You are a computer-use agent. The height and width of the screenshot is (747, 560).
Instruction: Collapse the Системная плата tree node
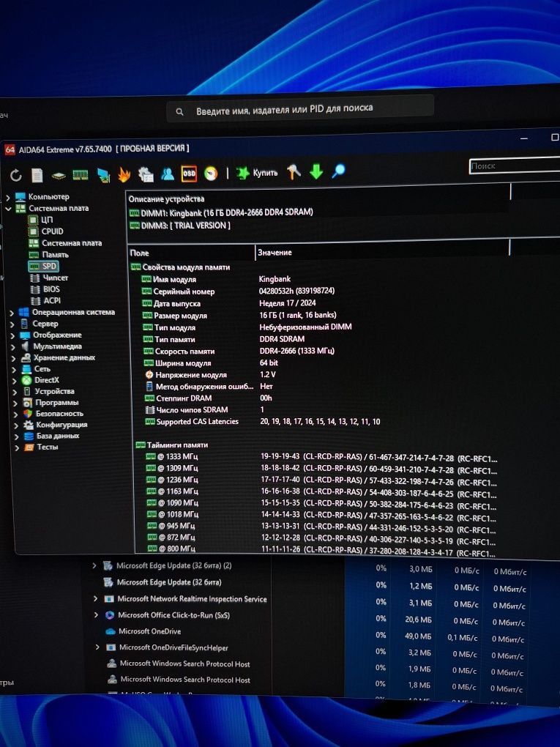tap(8, 209)
